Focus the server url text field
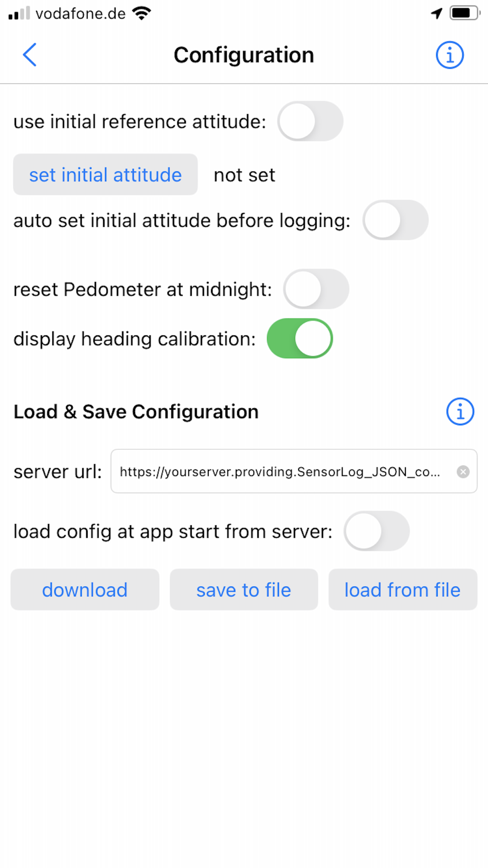Screen dimensions: 488x868 [x=294, y=471]
